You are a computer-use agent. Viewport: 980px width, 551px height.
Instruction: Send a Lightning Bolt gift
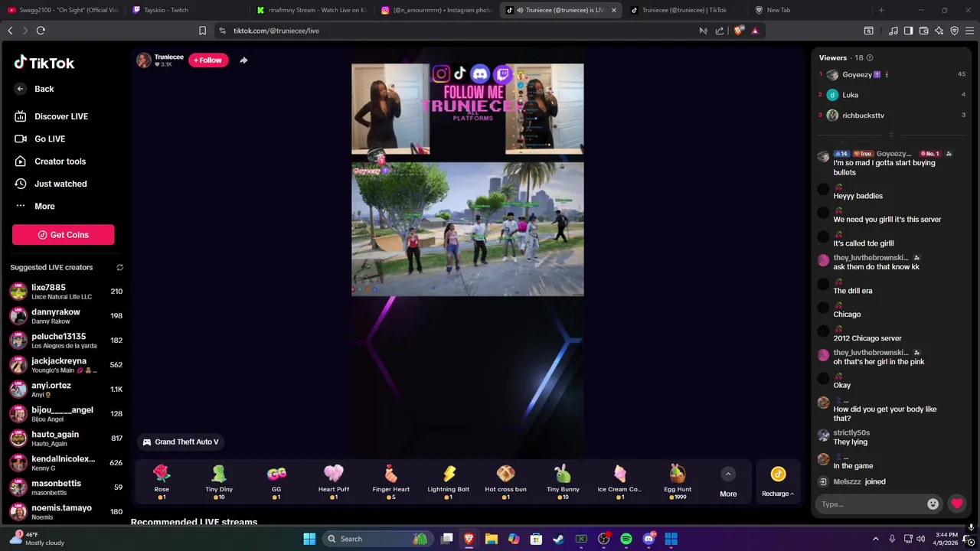coord(449,482)
